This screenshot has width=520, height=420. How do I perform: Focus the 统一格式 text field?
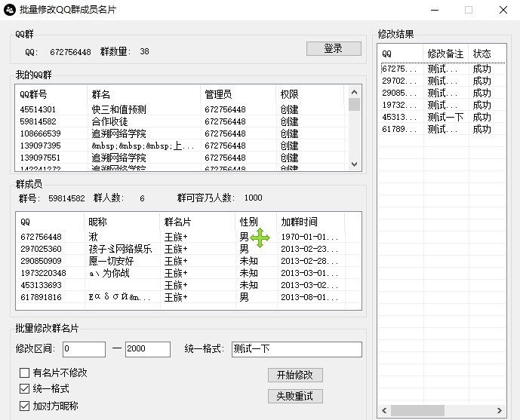[x=296, y=349]
